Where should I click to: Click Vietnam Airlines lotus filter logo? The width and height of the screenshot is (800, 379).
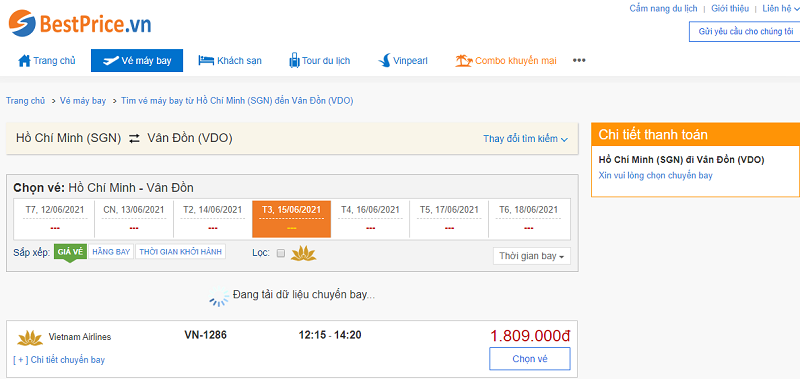[x=304, y=253]
